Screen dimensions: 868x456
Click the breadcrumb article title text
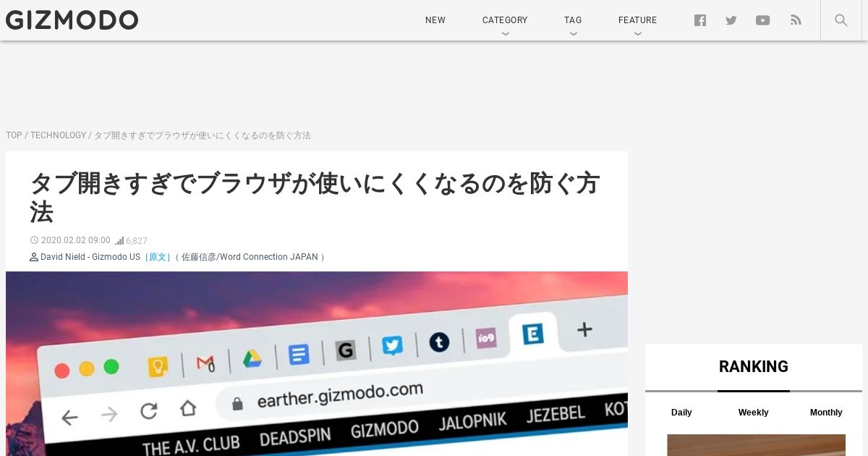[x=203, y=135]
